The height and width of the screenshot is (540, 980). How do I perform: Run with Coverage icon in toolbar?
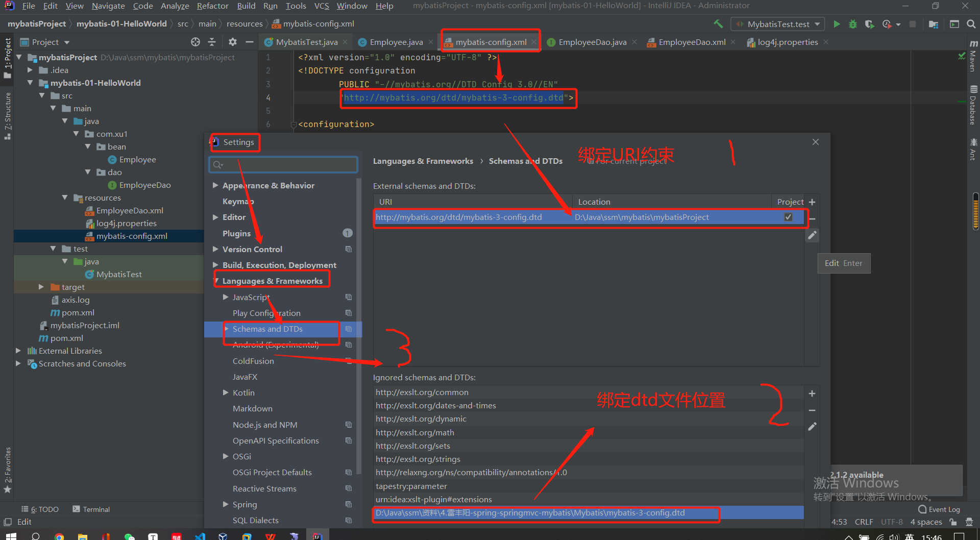[x=869, y=24]
